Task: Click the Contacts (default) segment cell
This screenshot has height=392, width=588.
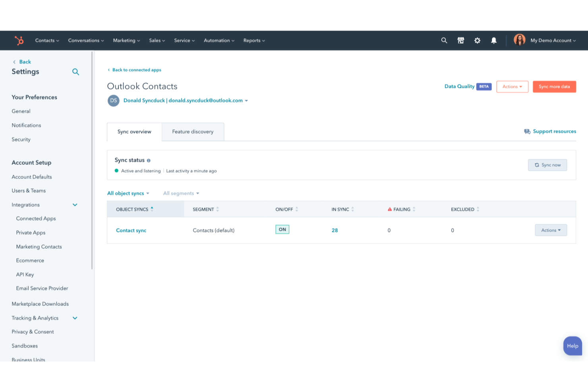Action: [213, 230]
